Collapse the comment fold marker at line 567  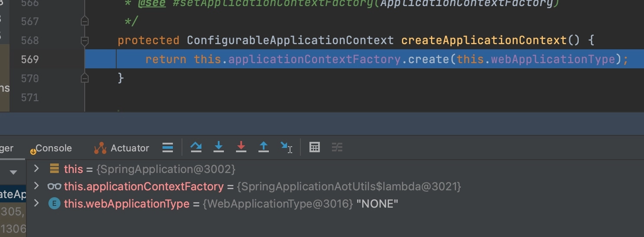[85, 21]
